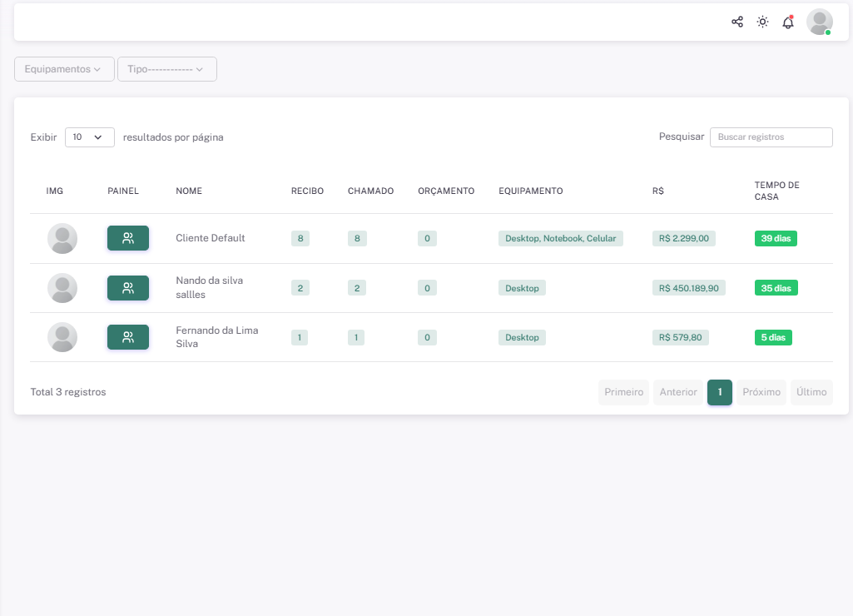
Task: Click the R$ 450.189,90 value
Action: coord(689,288)
